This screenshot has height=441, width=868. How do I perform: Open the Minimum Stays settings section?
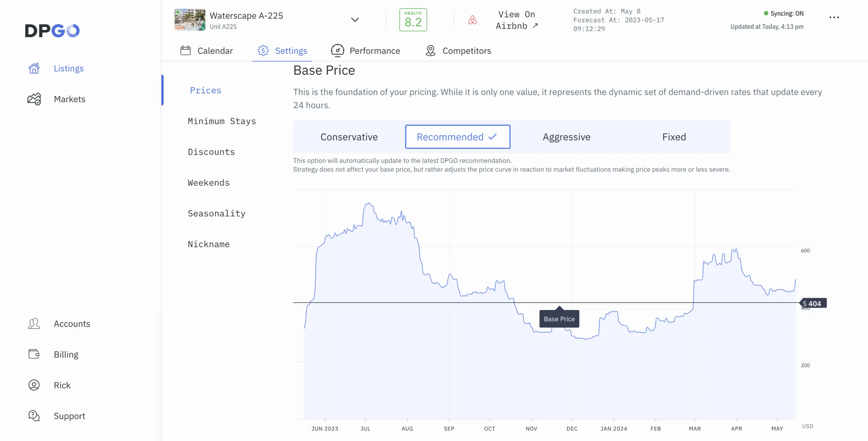click(222, 121)
